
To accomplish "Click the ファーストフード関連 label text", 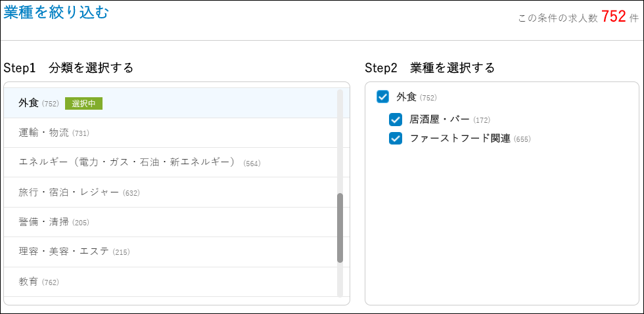I will coord(459,139).
